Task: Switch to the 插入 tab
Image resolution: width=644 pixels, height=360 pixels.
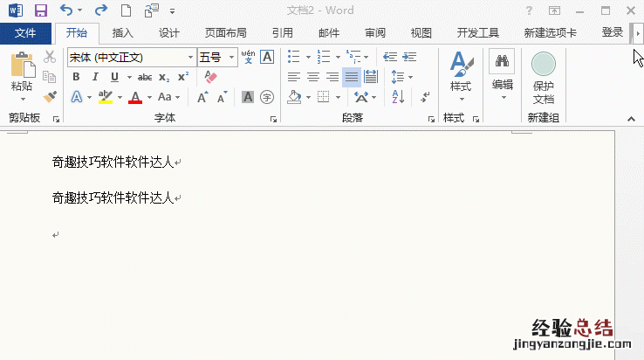Action: [123, 33]
